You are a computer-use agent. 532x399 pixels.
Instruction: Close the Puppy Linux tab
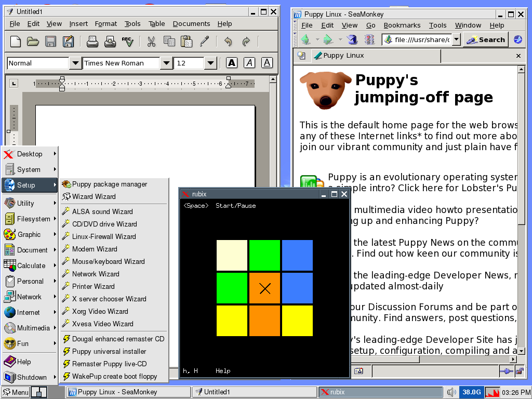pyautogui.click(x=518, y=56)
